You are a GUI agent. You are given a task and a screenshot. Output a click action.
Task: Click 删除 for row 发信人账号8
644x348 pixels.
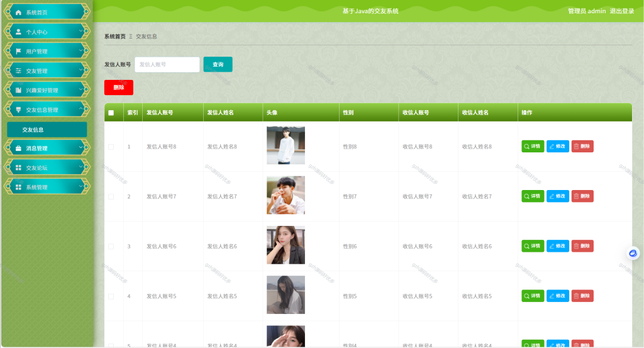(582, 146)
